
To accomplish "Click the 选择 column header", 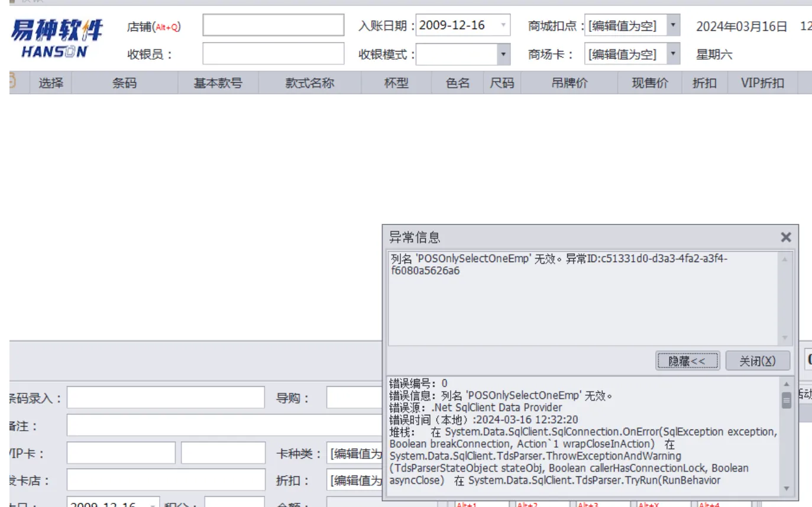I will [x=51, y=83].
